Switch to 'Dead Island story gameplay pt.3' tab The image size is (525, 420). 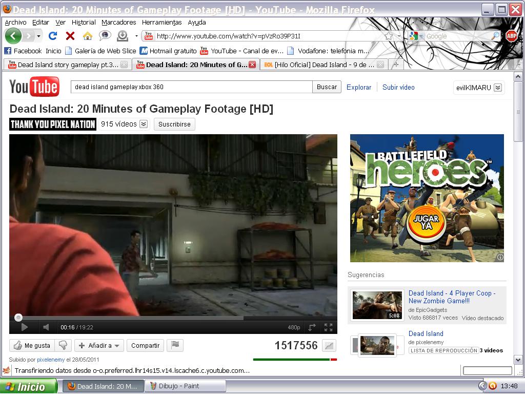(x=67, y=65)
